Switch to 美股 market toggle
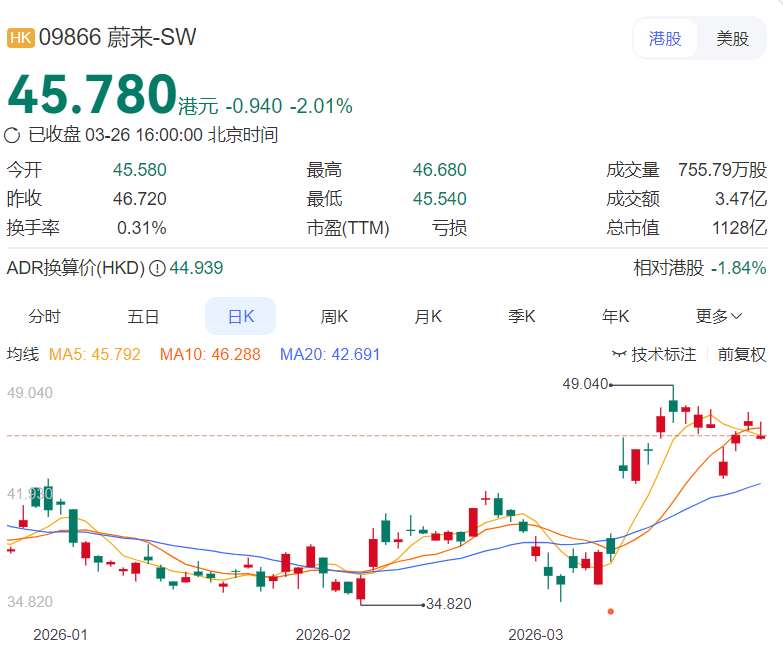Screen dimensions: 783x660 click(732, 38)
